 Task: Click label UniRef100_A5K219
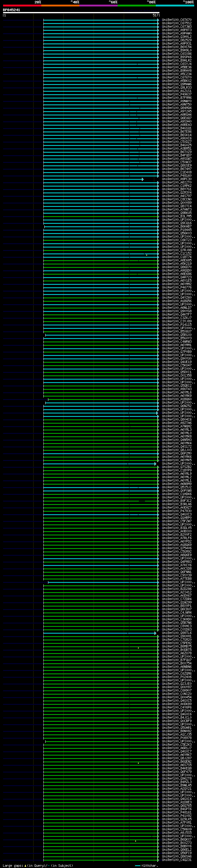click(x=176, y=264)
